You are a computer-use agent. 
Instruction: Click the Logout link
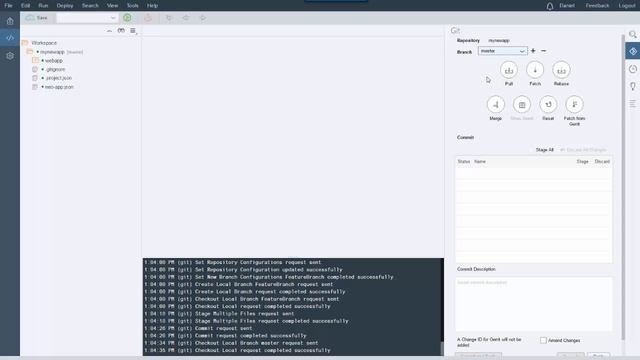(627, 6)
